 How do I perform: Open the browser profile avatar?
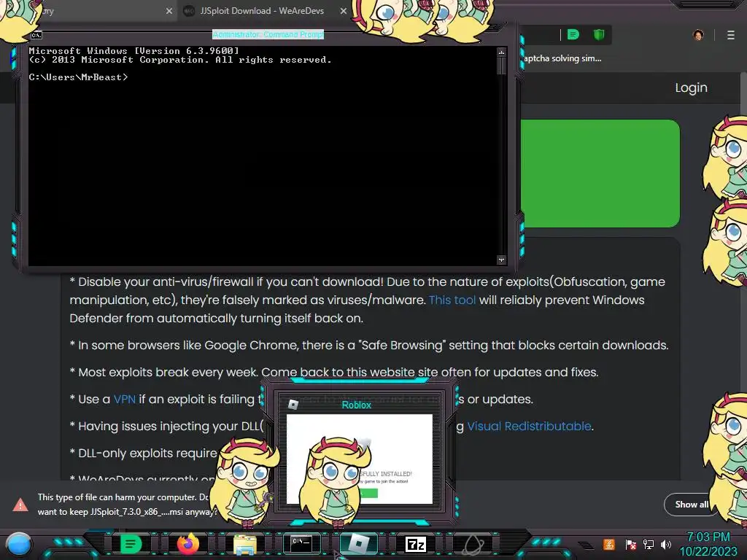point(698,35)
